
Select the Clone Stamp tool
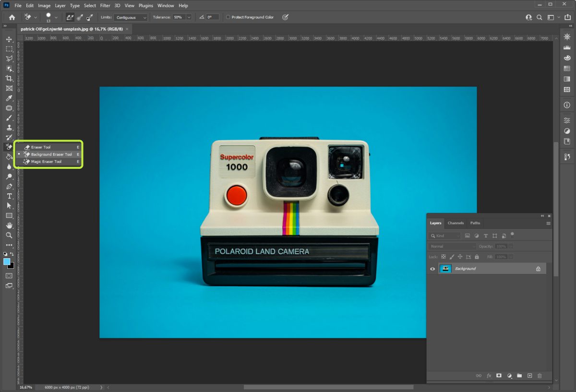9,128
